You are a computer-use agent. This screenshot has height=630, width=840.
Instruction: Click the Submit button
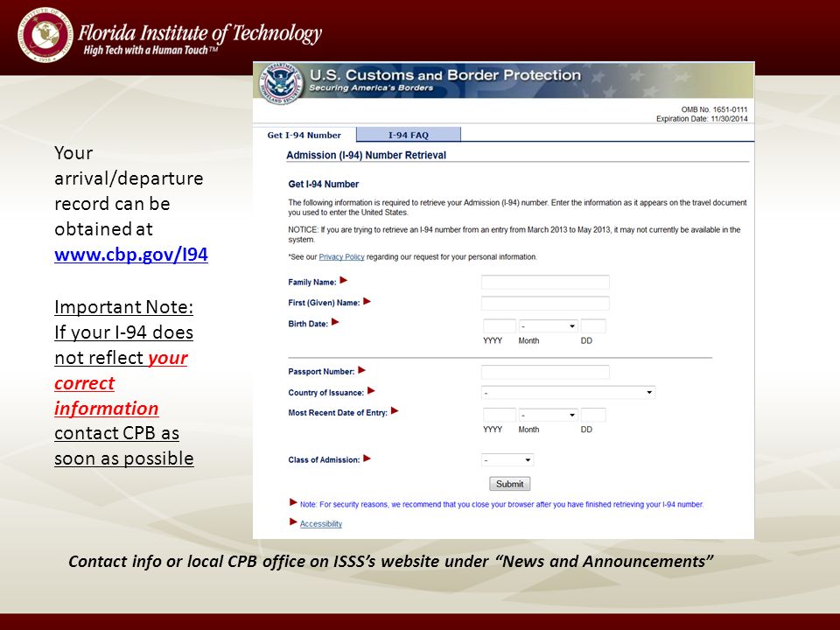509,484
